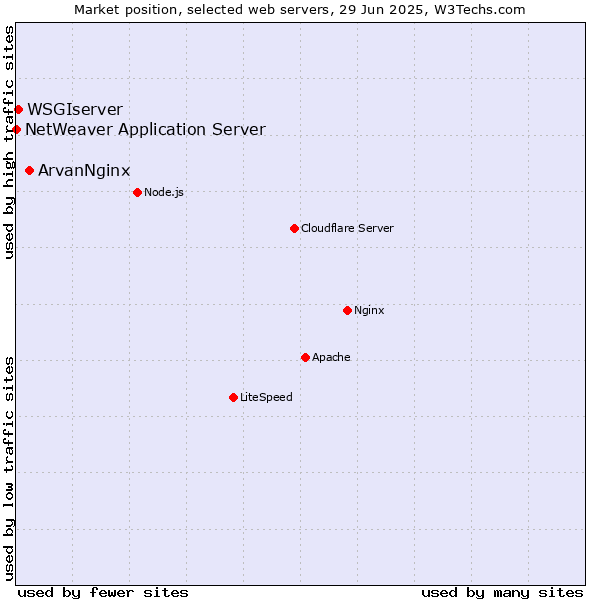
Task: Click the 'used by many sites' axis label
Action: (x=502, y=592)
